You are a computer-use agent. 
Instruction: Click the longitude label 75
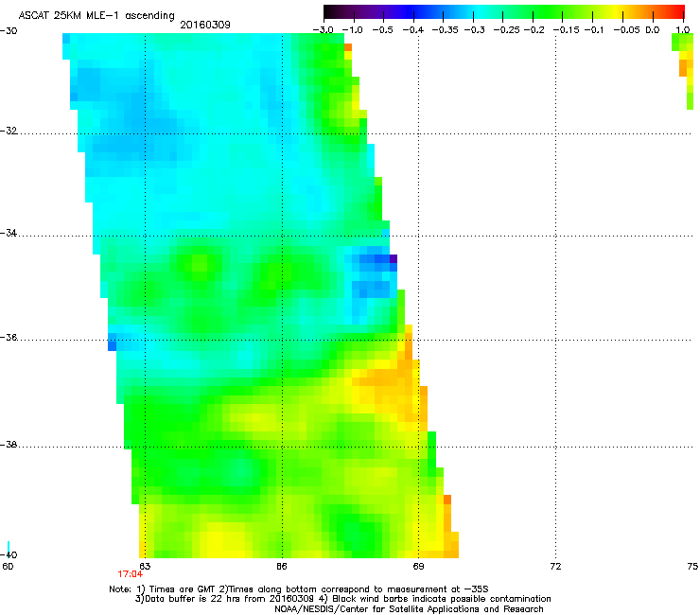(x=692, y=567)
